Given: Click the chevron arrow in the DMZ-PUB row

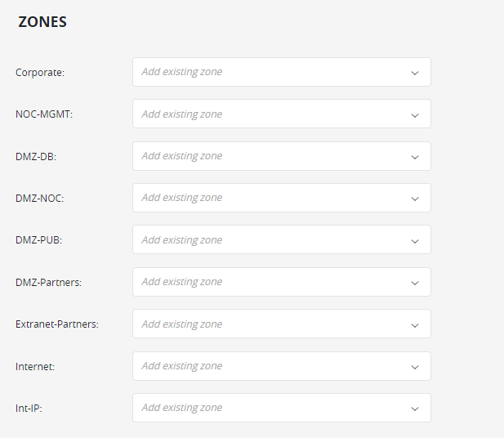Looking at the screenshot, I should point(414,240).
